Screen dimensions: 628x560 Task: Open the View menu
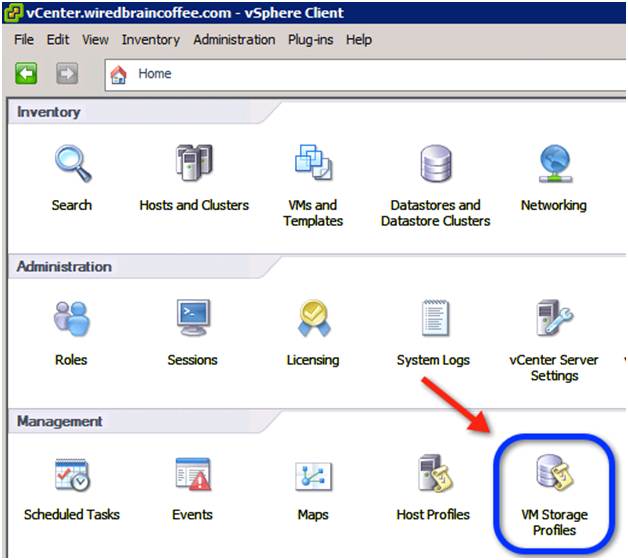95,40
